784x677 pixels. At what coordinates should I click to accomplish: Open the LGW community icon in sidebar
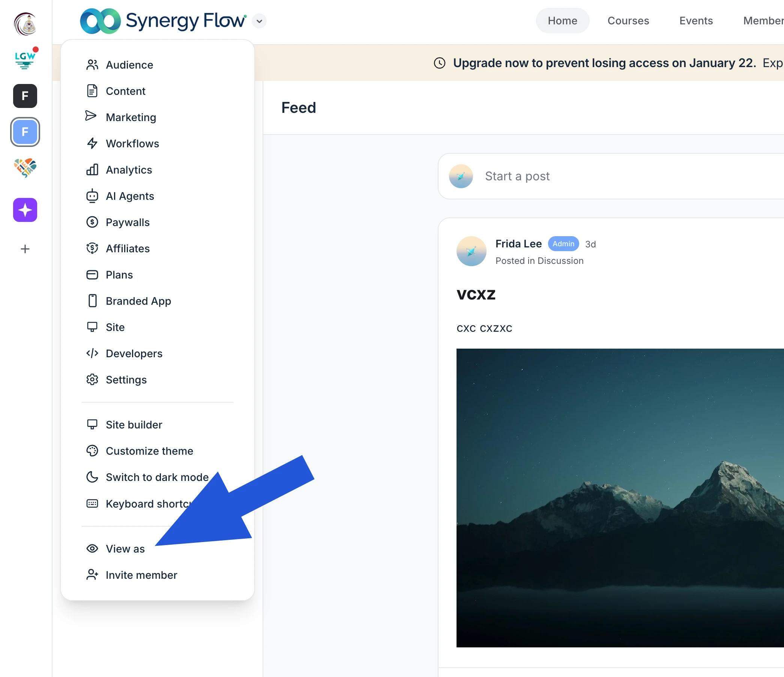[x=25, y=60]
